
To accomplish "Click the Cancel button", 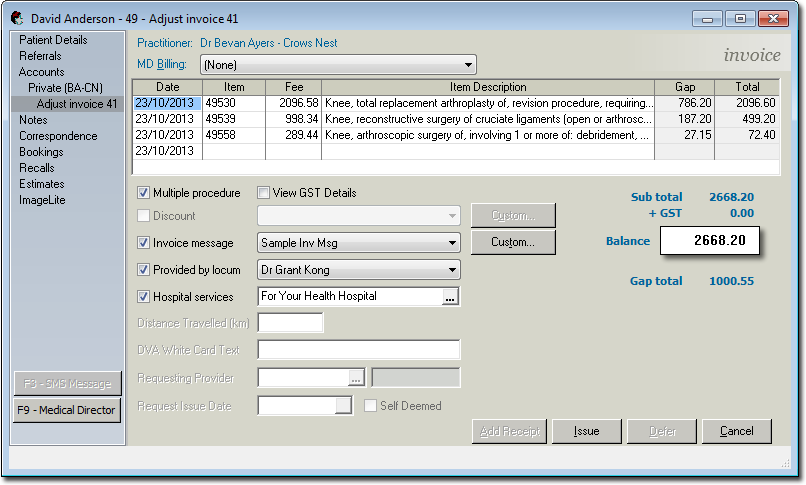I will pos(736,431).
